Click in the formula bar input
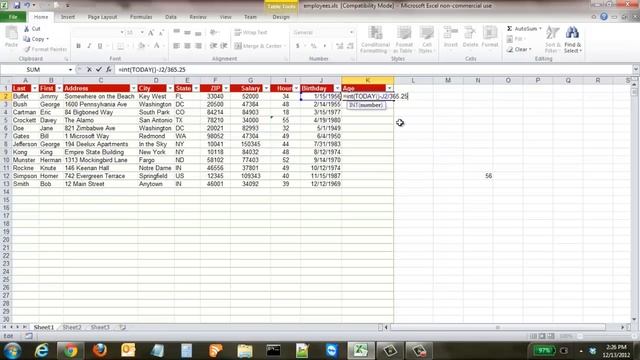Viewport: 640px width, 360px height. pyautogui.click(x=373, y=70)
